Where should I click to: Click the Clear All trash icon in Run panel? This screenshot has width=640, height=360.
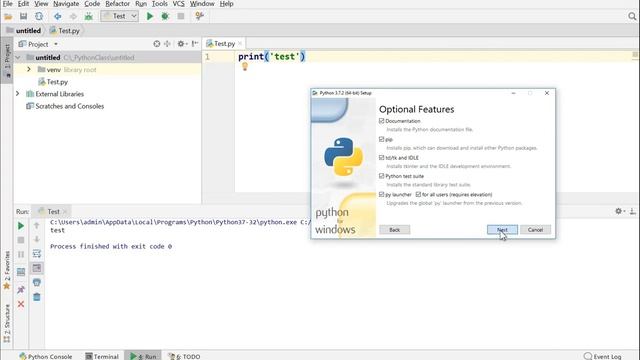[37, 297]
